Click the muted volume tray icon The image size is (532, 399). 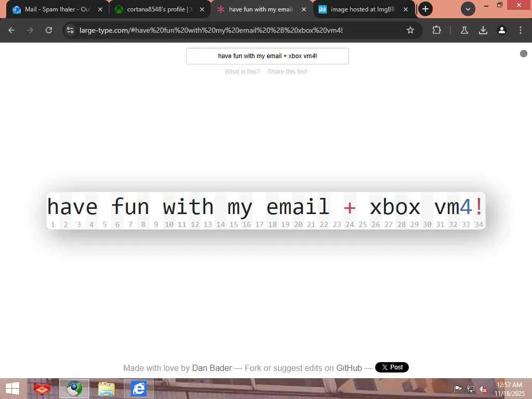pos(483,389)
